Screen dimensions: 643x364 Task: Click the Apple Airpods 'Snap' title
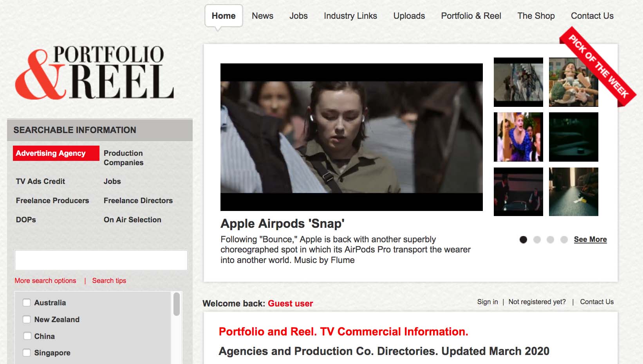click(x=282, y=223)
